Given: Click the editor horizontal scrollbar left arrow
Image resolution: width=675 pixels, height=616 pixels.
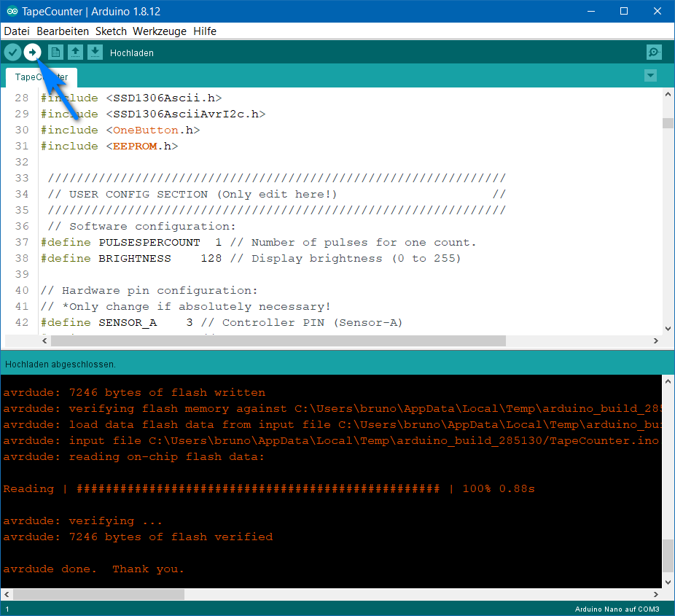Looking at the screenshot, I should 44,341.
